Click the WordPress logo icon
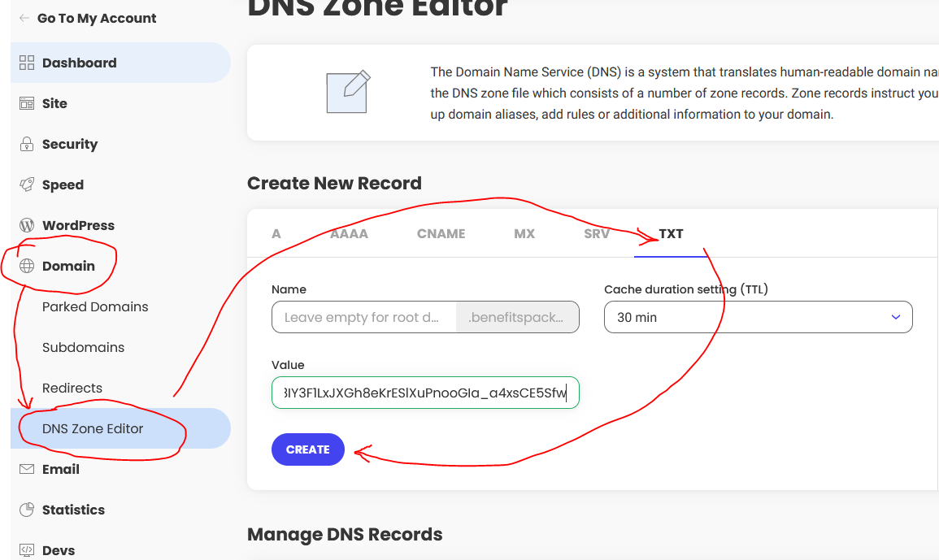 click(x=27, y=225)
